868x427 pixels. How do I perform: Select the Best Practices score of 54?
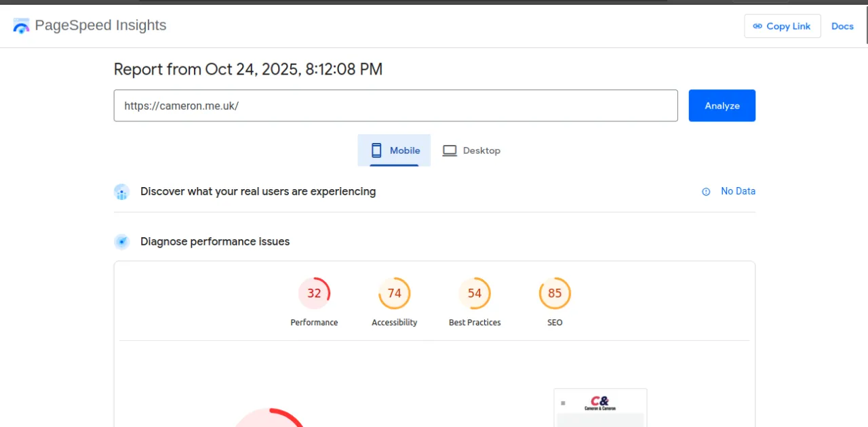475,293
